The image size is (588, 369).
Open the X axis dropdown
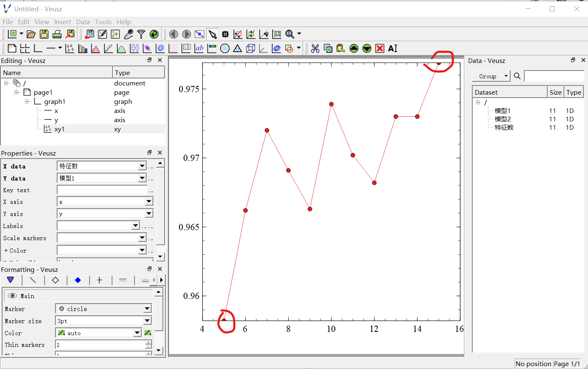149,202
